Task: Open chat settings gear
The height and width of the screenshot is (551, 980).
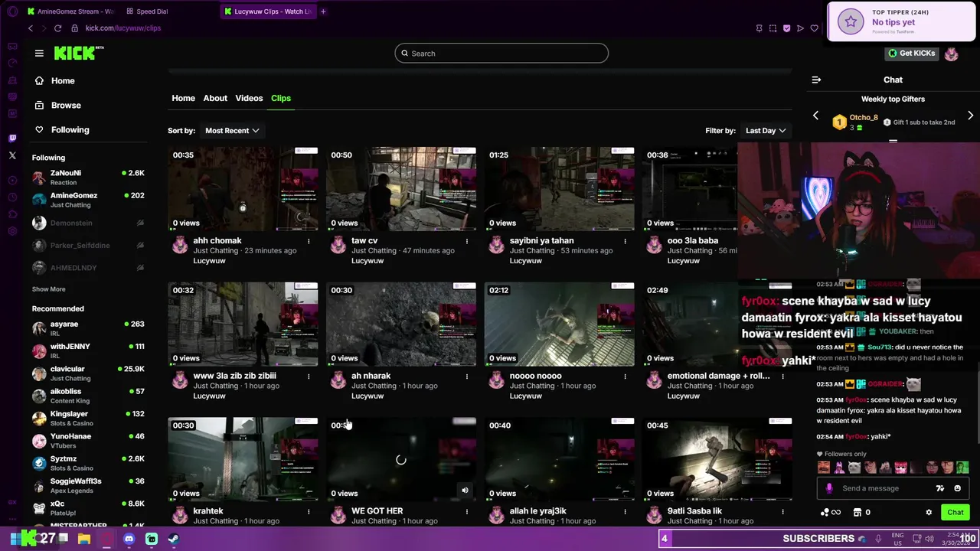Action: 929,513
